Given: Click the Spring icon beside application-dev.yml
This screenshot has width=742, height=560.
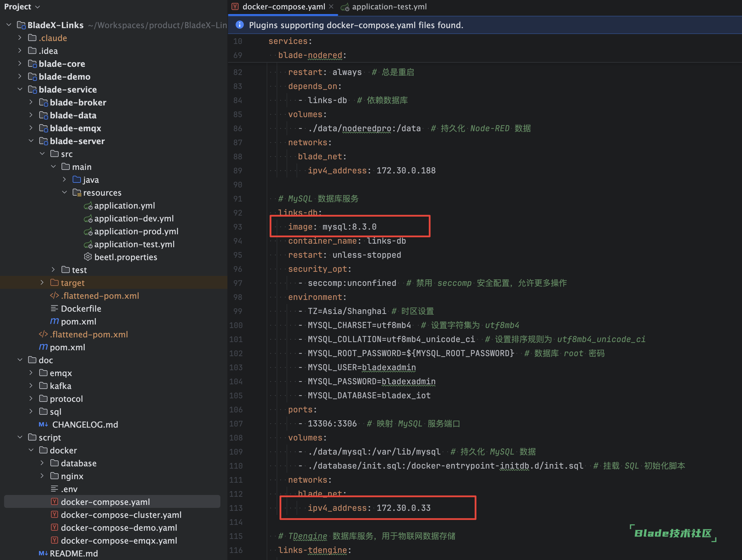Looking at the screenshot, I should [x=88, y=218].
